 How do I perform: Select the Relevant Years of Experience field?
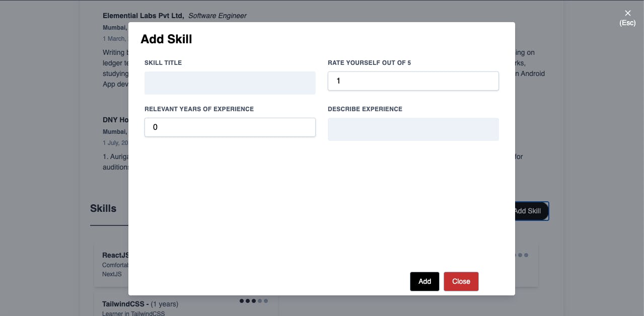click(x=230, y=127)
